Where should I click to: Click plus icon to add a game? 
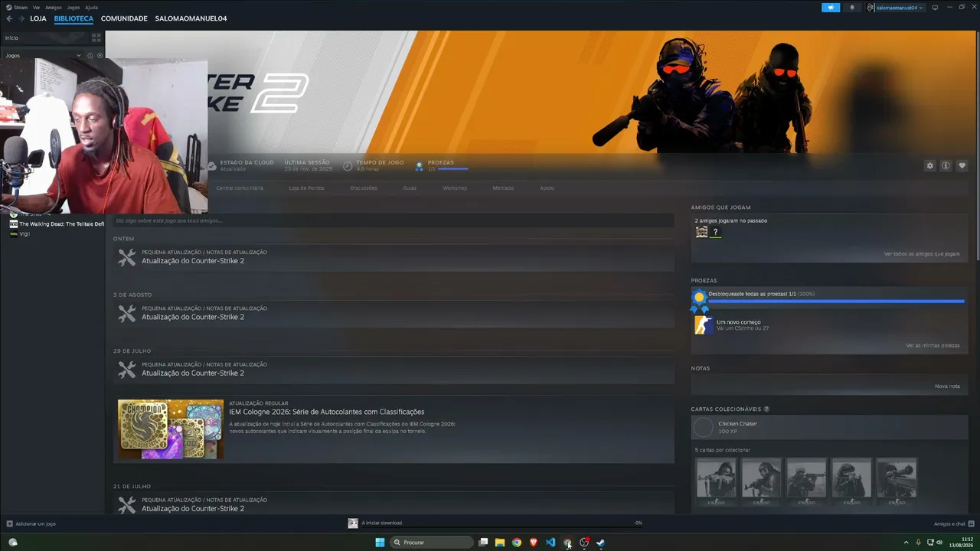click(x=10, y=523)
